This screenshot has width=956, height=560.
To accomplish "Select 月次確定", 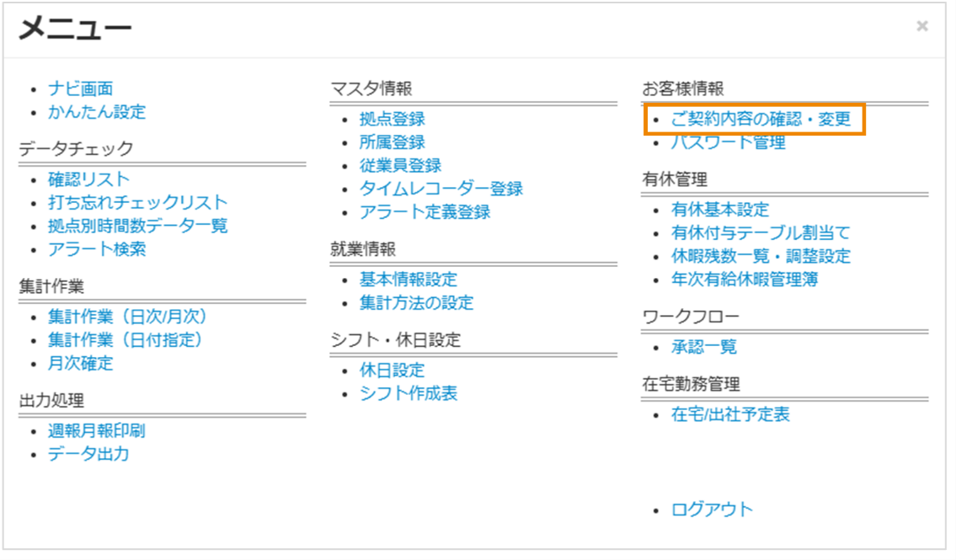I will click(88, 363).
